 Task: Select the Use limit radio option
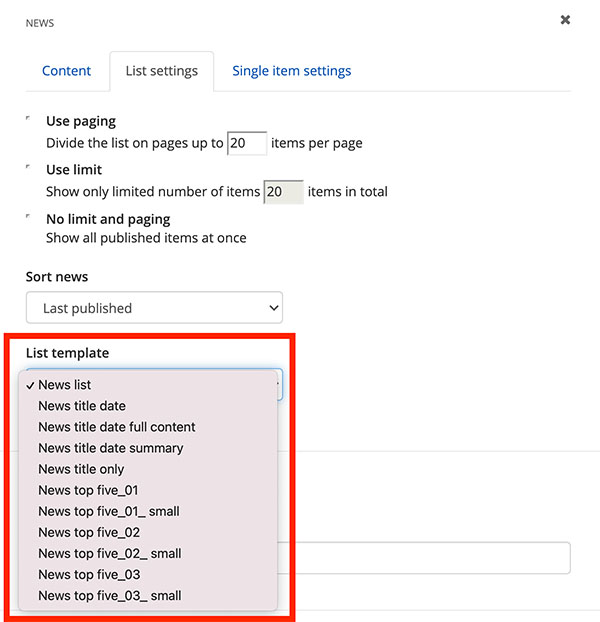point(28,167)
